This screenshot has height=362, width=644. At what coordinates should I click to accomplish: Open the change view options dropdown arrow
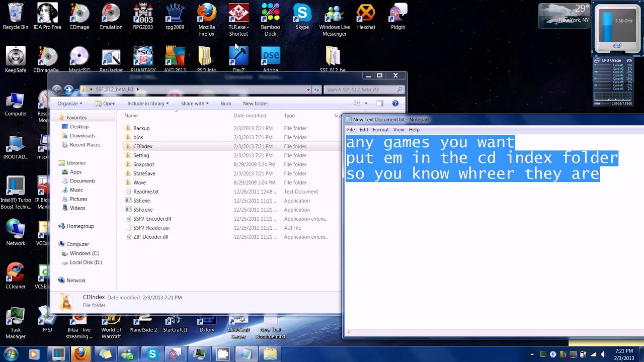(366, 104)
